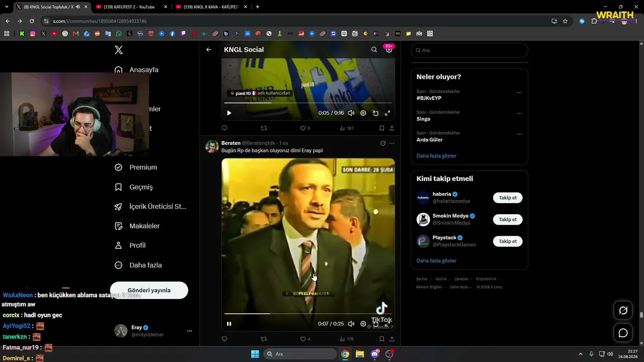Enter fullscreen on the 0:16 video
Screen dimensions: 644x362
click(387, 113)
